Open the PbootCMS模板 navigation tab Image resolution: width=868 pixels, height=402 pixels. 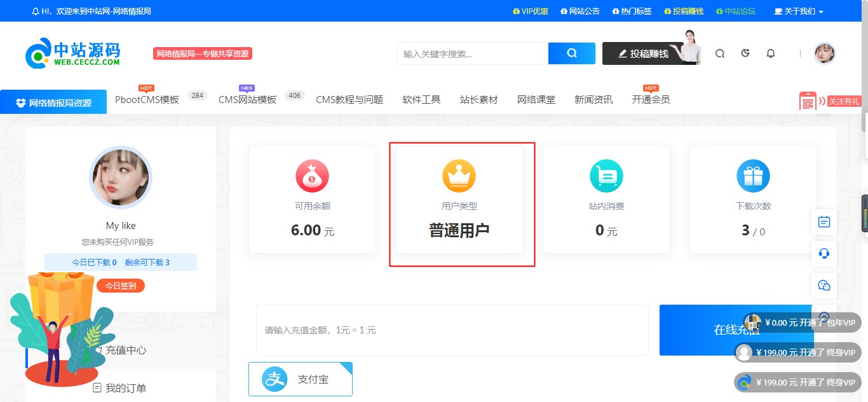147,100
